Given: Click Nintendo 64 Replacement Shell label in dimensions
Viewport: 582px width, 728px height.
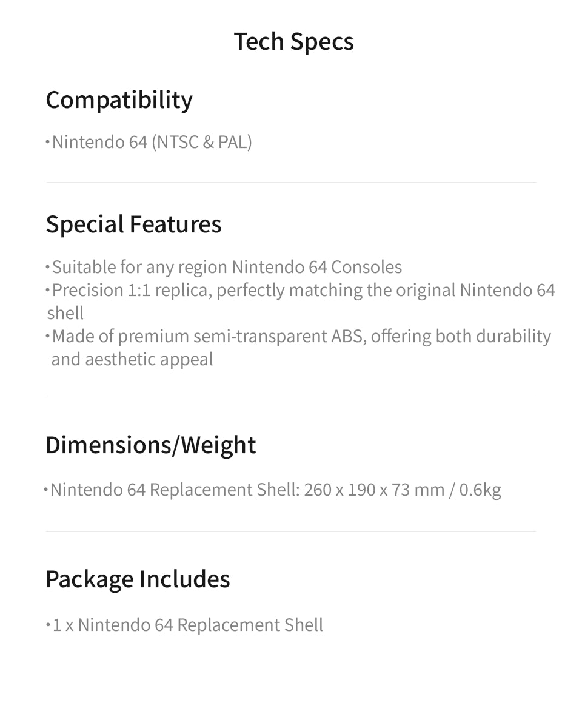Looking at the screenshot, I should coord(175,490).
